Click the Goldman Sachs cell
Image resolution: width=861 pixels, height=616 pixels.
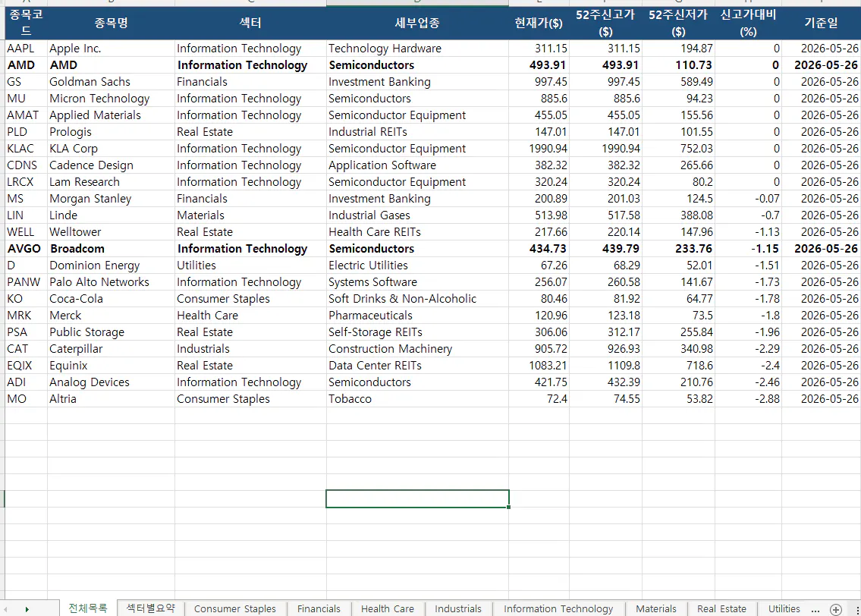(x=111, y=82)
